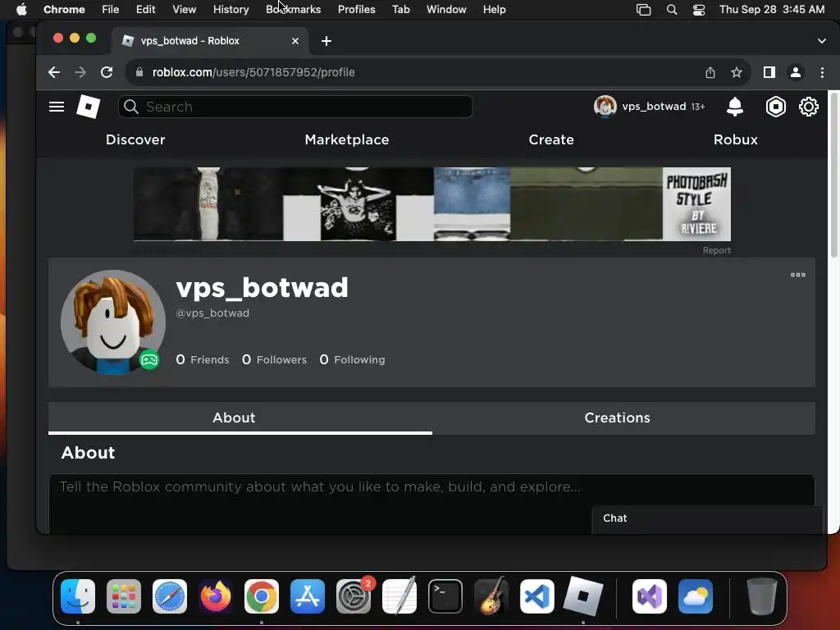The width and height of the screenshot is (840, 630).
Task: Open the Trash in the Dock
Action: 761,596
